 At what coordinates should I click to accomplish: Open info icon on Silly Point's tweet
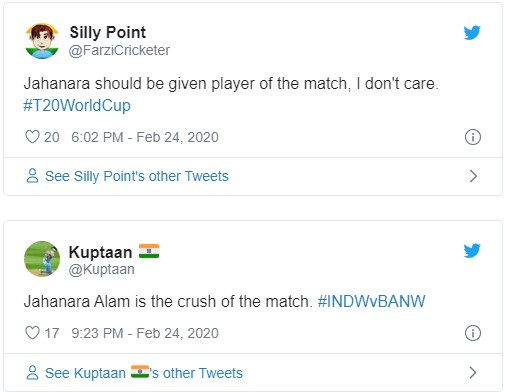point(473,137)
